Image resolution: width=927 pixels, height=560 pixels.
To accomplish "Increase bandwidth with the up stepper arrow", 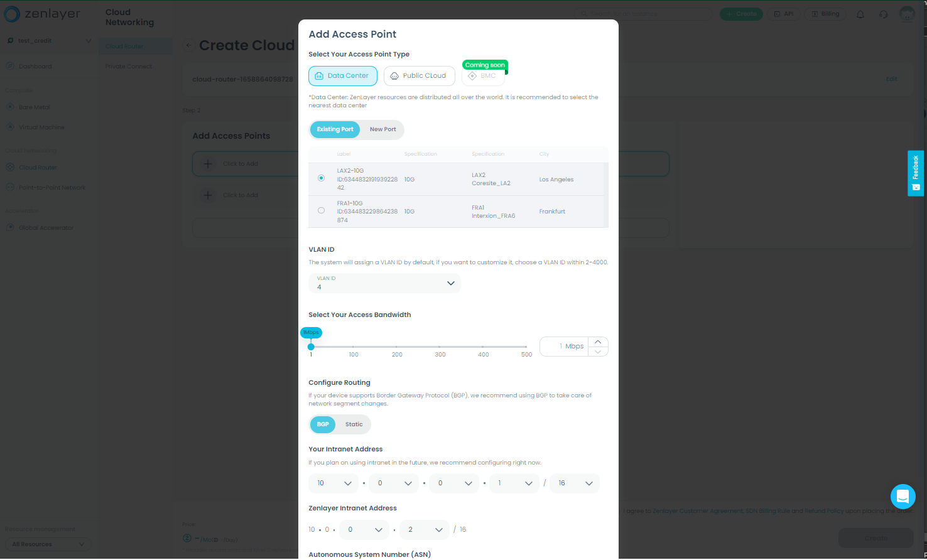I will tap(598, 342).
